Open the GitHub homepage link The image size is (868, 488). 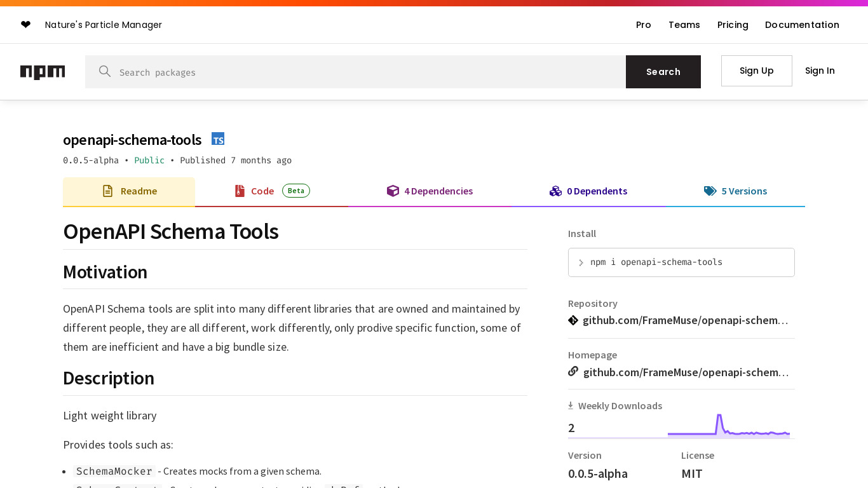click(x=686, y=372)
